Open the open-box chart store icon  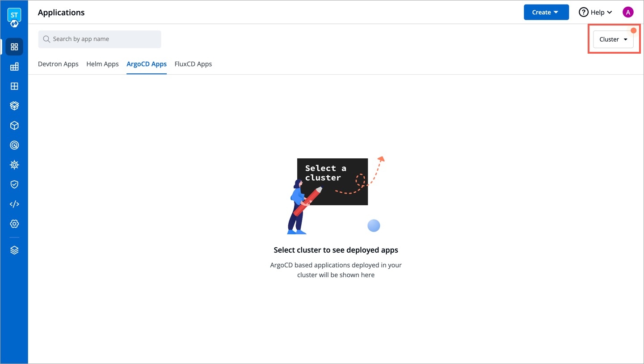(x=14, y=106)
